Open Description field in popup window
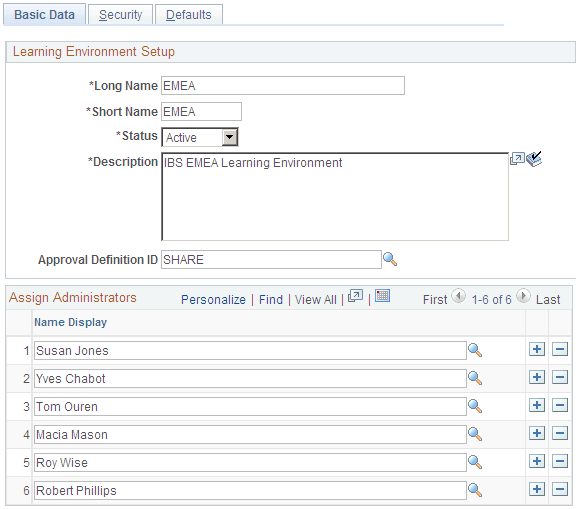Image resolution: width=576 pixels, height=509 pixels. click(x=517, y=159)
